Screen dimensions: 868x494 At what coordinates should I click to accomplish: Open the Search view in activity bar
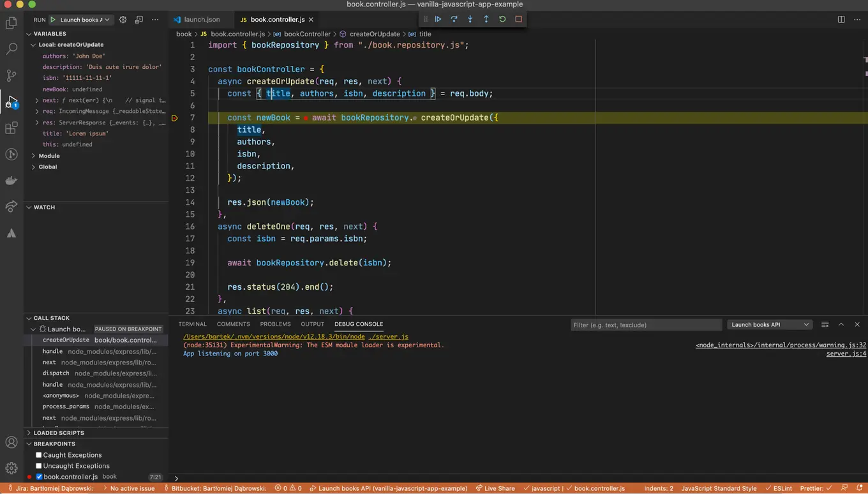pos(11,49)
